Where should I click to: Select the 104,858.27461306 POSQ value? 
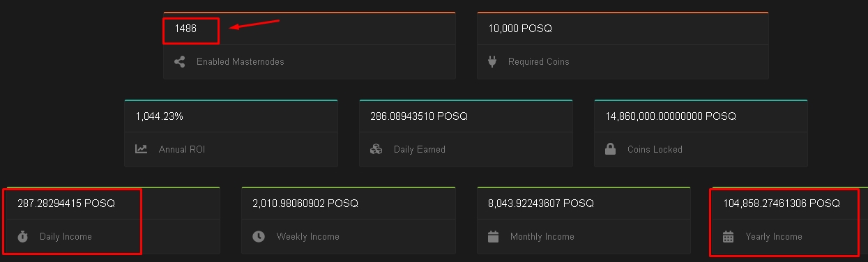click(x=782, y=203)
